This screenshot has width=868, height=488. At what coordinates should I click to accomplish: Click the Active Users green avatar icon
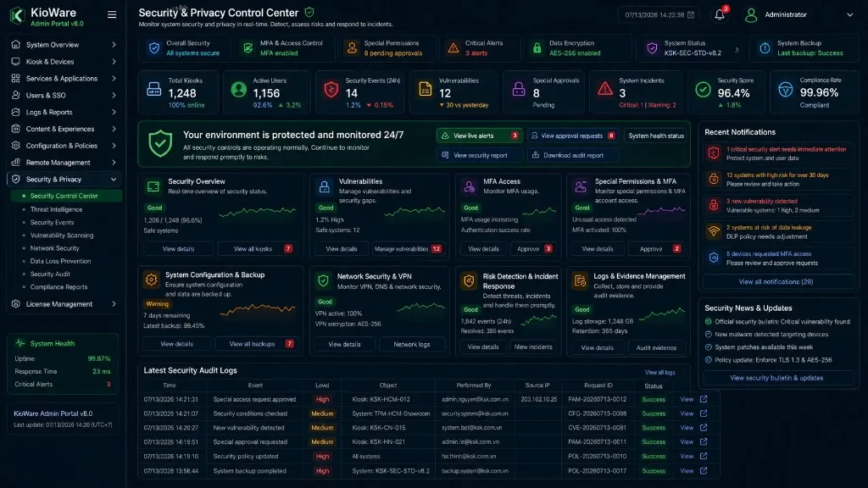point(238,89)
